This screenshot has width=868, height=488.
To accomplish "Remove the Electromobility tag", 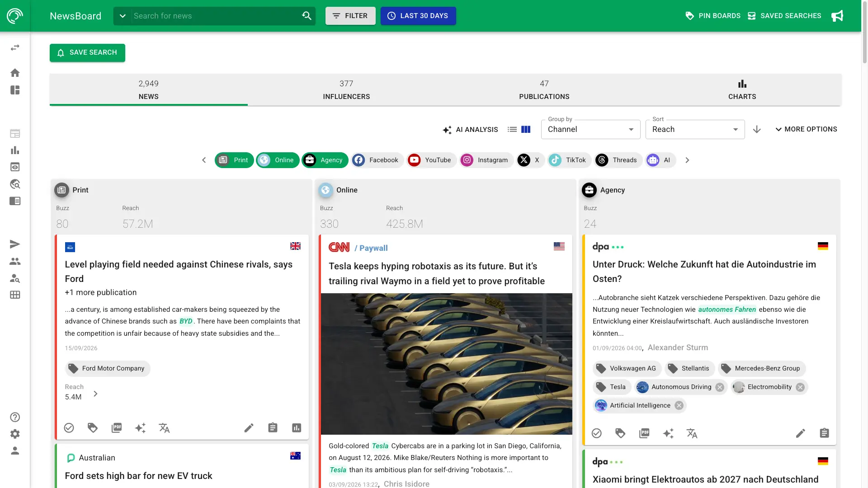I will [800, 387].
